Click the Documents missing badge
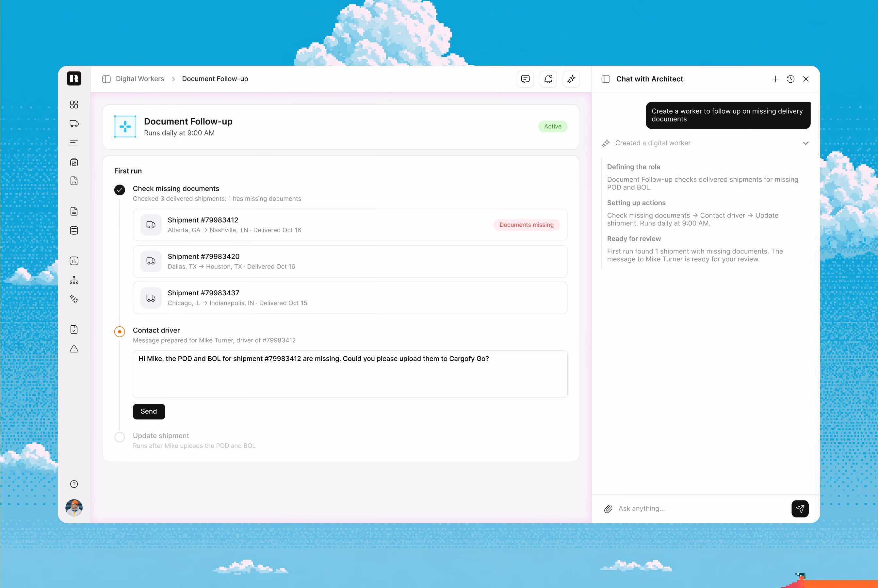Viewport: 878px width, 588px height. [x=526, y=225]
